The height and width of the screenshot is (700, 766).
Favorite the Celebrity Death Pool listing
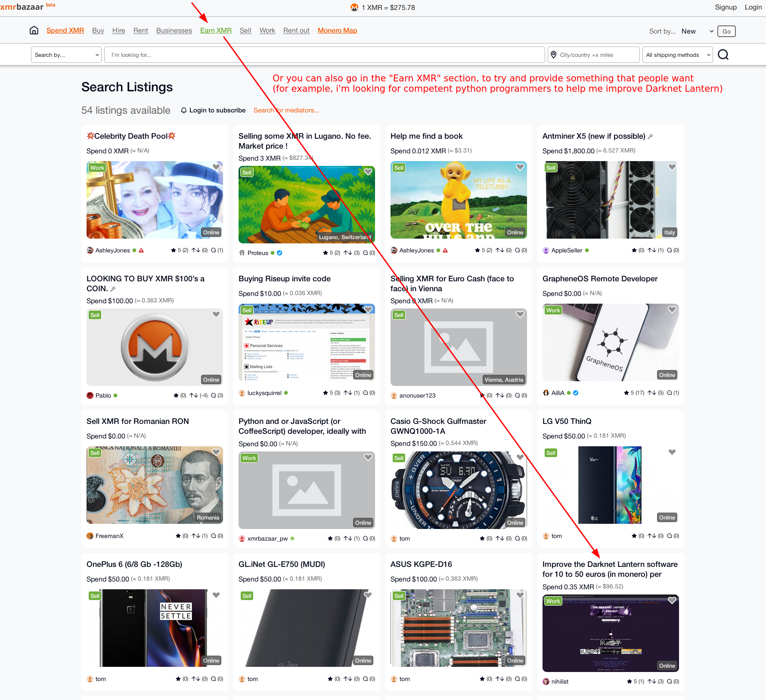click(x=216, y=167)
